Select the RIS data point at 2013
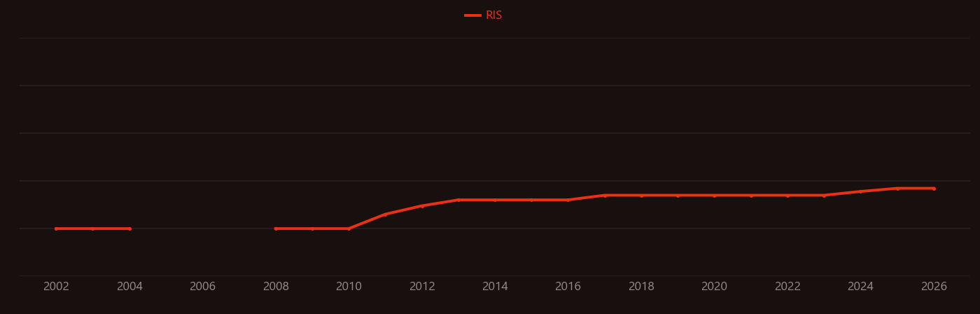Viewport: 980px width, 314px height. tap(458, 200)
